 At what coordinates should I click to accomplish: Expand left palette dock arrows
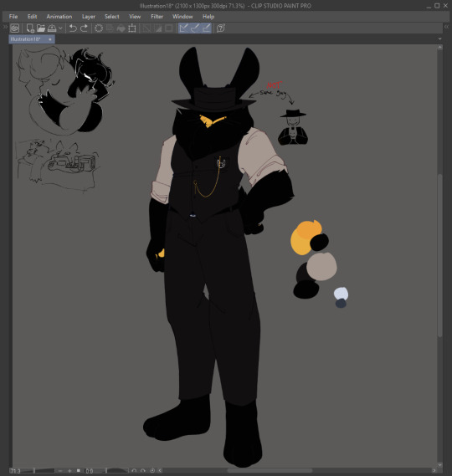click(x=5, y=27)
